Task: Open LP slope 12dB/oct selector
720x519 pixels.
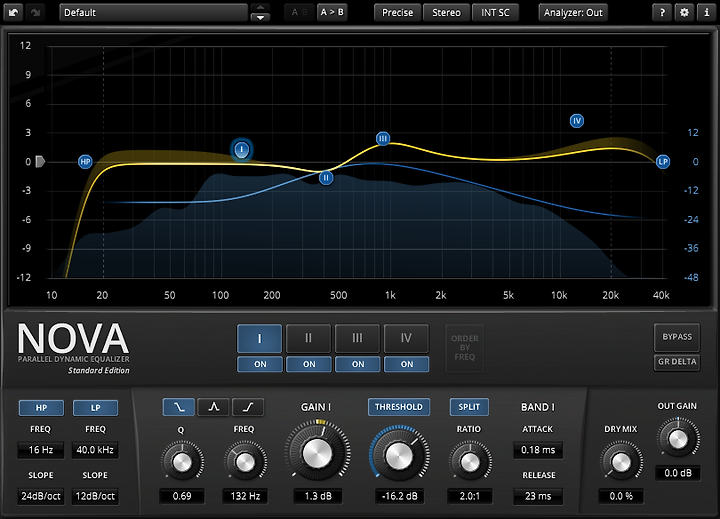Action: pos(95,496)
